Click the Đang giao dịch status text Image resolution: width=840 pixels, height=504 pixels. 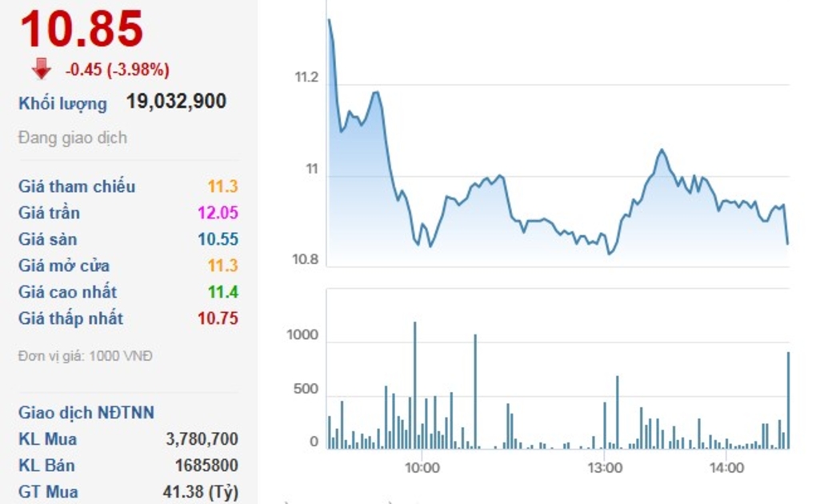pyautogui.click(x=73, y=138)
